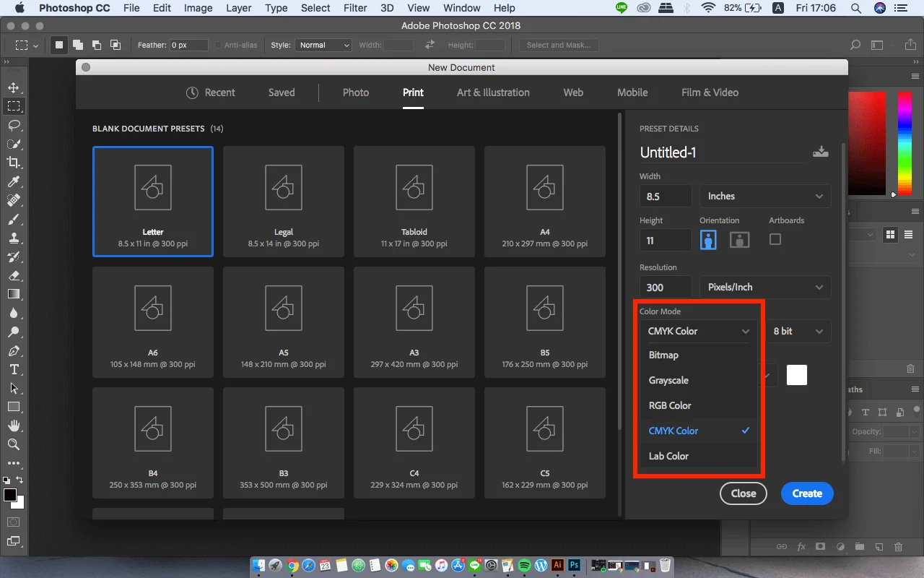Enable the Artboards checkbox
The height and width of the screenshot is (578, 924).
pos(775,238)
